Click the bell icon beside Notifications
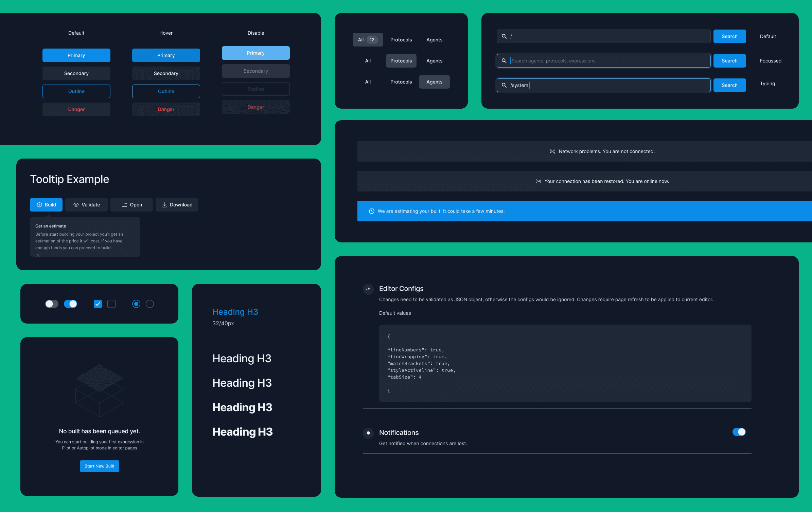The width and height of the screenshot is (812, 512). point(368,433)
